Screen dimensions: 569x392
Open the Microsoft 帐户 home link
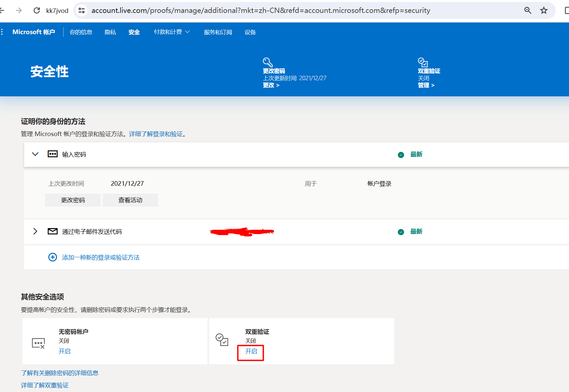pos(34,32)
